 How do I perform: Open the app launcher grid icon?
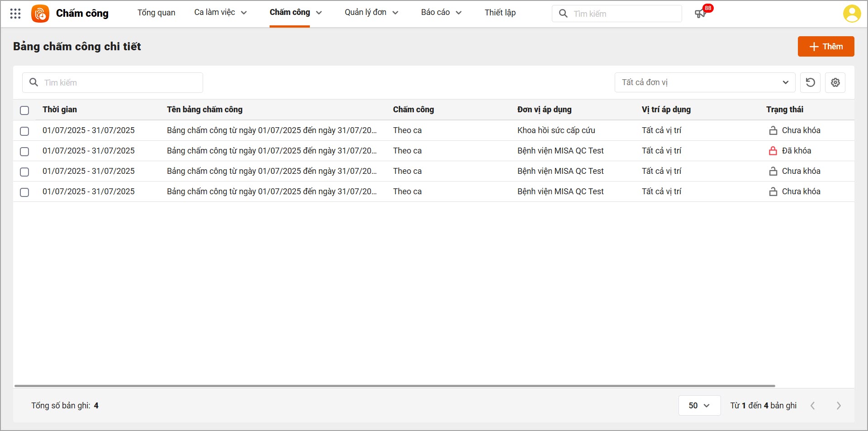click(15, 14)
